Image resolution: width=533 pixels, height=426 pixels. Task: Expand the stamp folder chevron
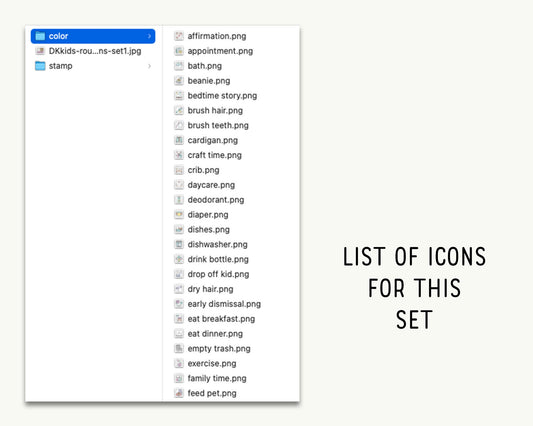coord(149,66)
